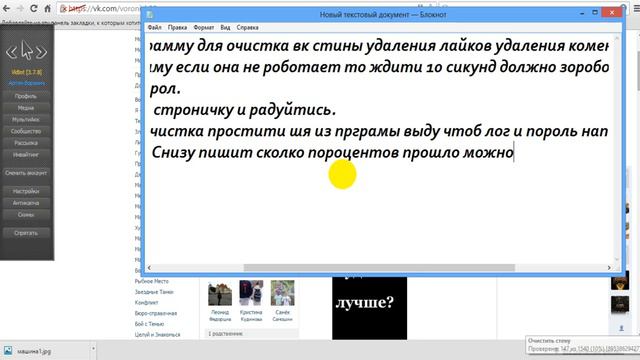Open the Рыбное Место app link
Image resolution: width=640 pixels, height=360 pixels.
pyautogui.click(x=151, y=281)
